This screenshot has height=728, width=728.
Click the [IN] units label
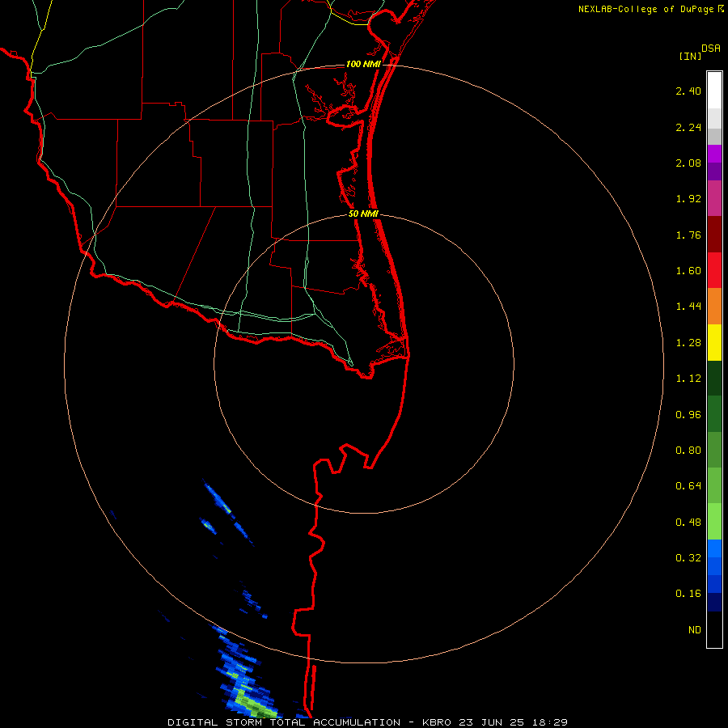(690, 56)
